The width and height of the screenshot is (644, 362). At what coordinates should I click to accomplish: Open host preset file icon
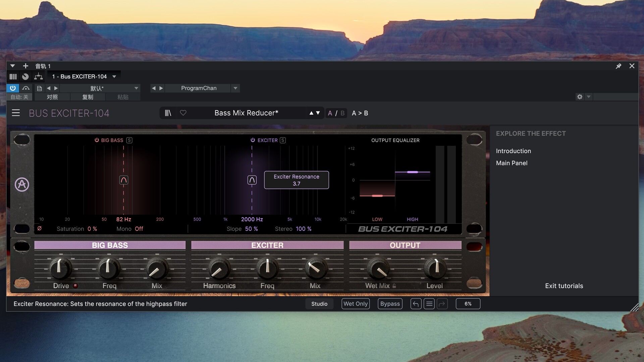(39, 88)
